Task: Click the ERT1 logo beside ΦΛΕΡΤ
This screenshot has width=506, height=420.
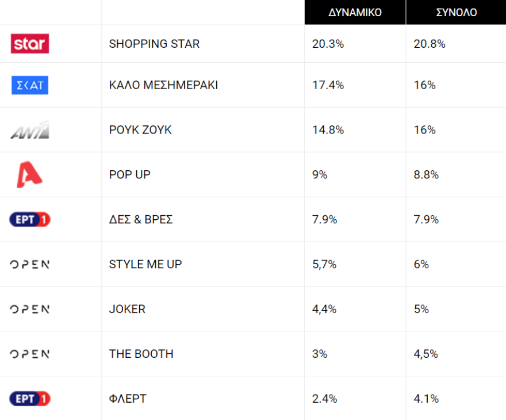Action: pyautogui.click(x=30, y=399)
